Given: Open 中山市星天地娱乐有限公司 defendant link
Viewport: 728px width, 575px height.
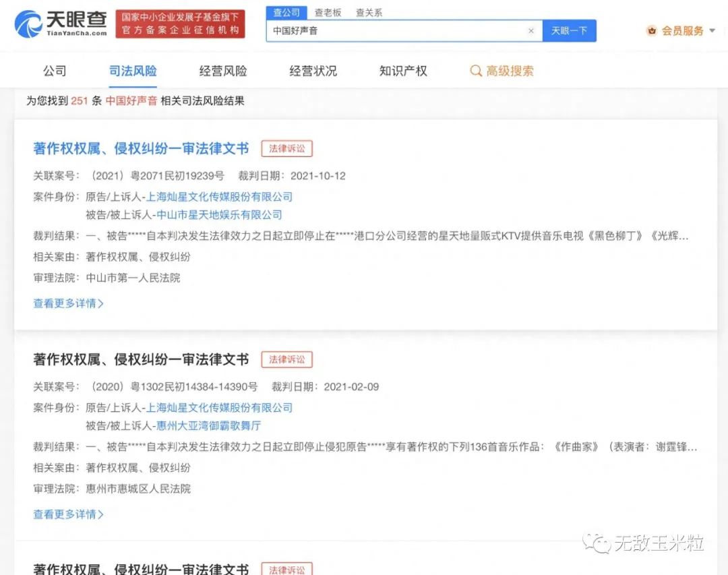Looking at the screenshot, I should click(219, 215).
